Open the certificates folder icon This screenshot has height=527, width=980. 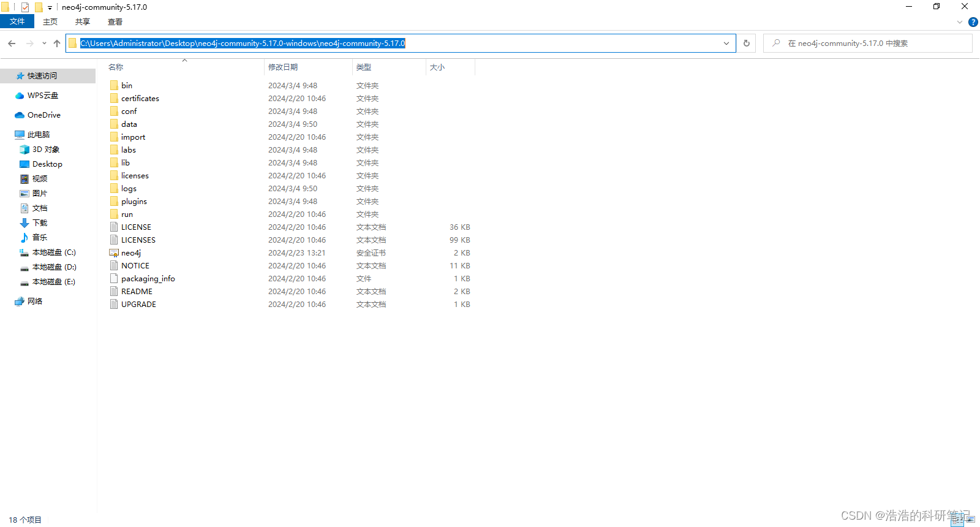click(114, 98)
